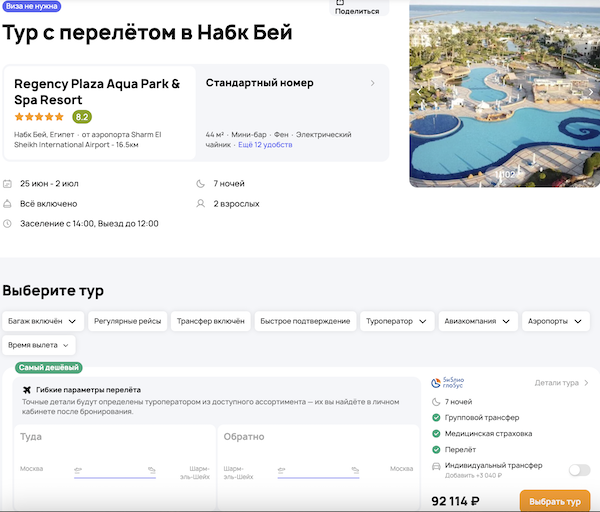Expand the Аэропорты dropdown filter

pyautogui.click(x=557, y=321)
